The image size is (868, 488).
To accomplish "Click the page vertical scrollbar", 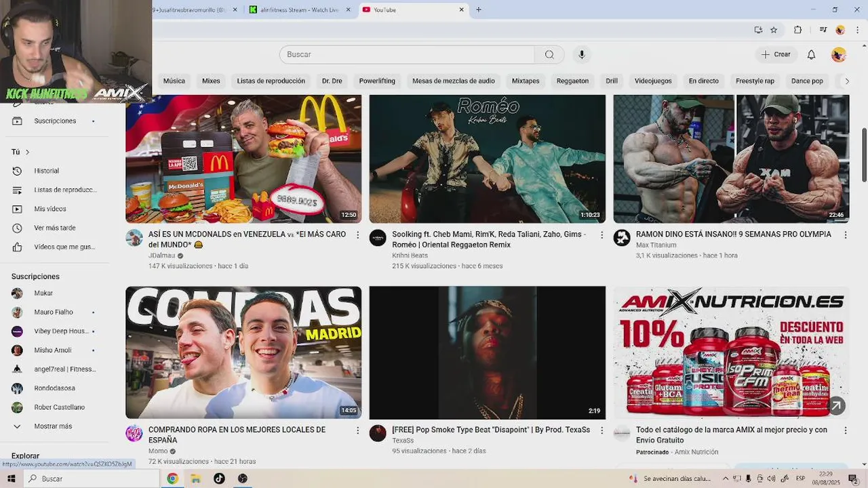I will pyautogui.click(x=865, y=155).
